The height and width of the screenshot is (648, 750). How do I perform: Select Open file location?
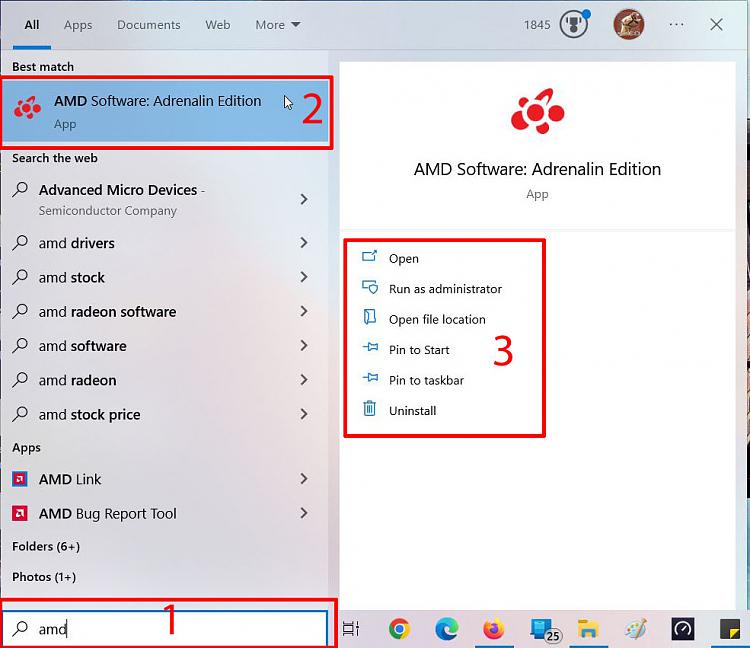pos(437,319)
